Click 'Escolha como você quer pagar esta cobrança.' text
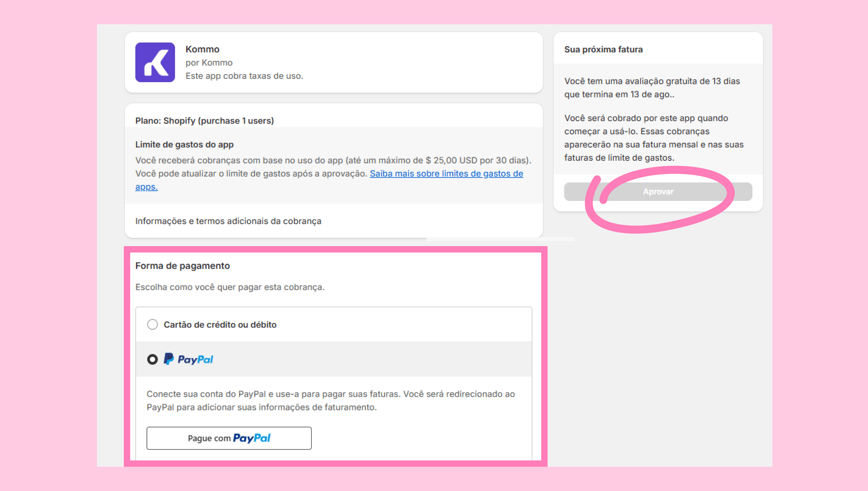 (230, 287)
